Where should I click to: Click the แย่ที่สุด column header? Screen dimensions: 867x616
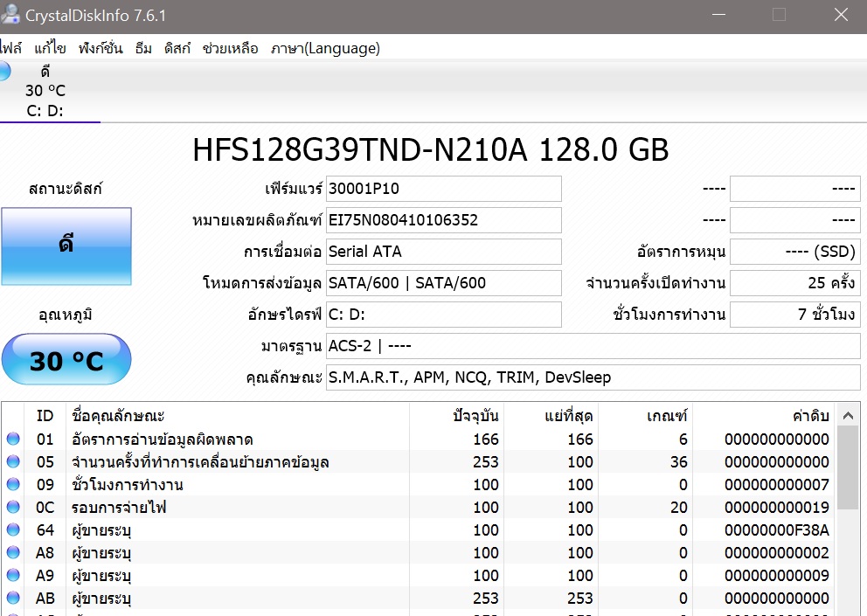coord(551,416)
